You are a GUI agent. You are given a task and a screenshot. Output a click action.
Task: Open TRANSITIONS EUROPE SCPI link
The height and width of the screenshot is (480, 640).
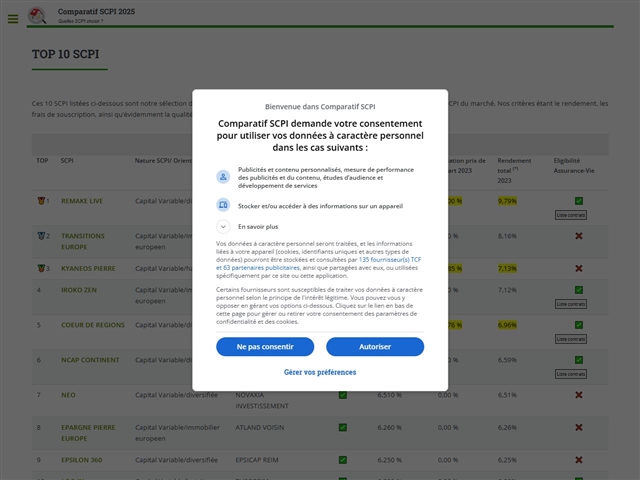83,241
